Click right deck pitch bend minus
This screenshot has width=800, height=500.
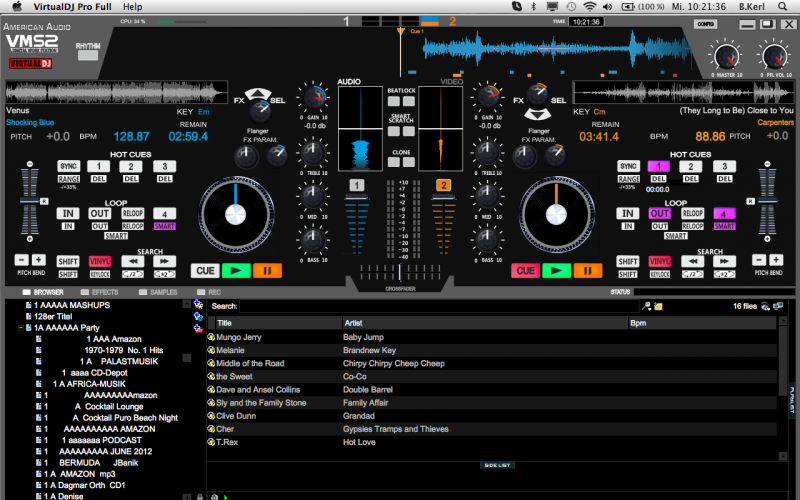[x=759, y=260]
